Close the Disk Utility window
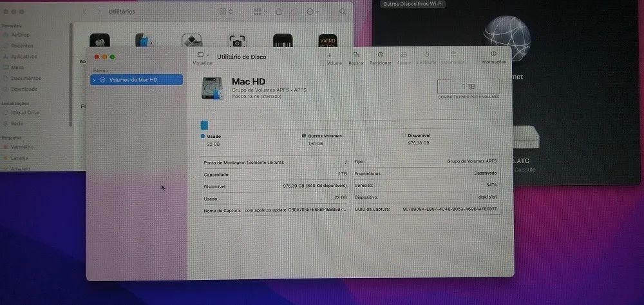This screenshot has width=644, height=305. [x=97, y=57]
